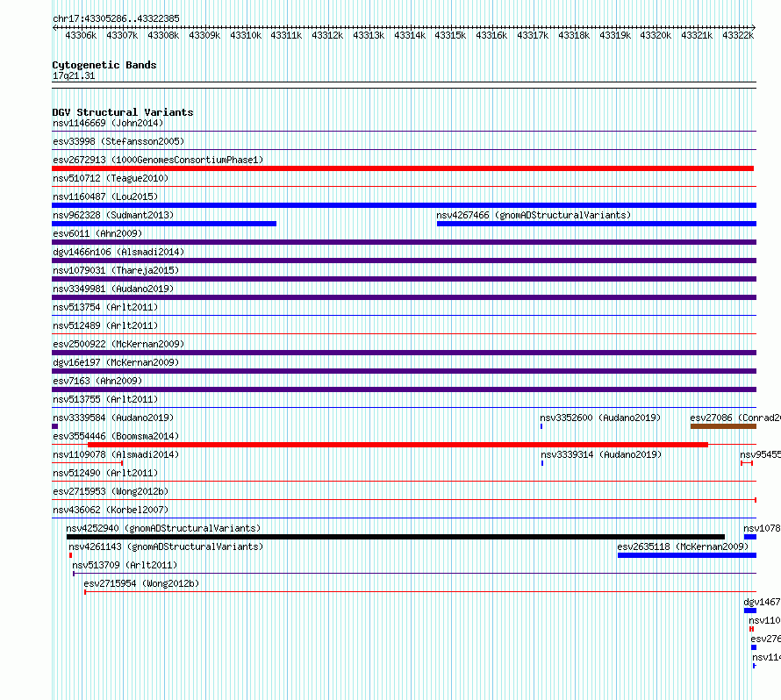Click the purple bar under dgv1466n106
Image resolution: width=781 pixels, height=700 pixels.
tap(404, 261)
